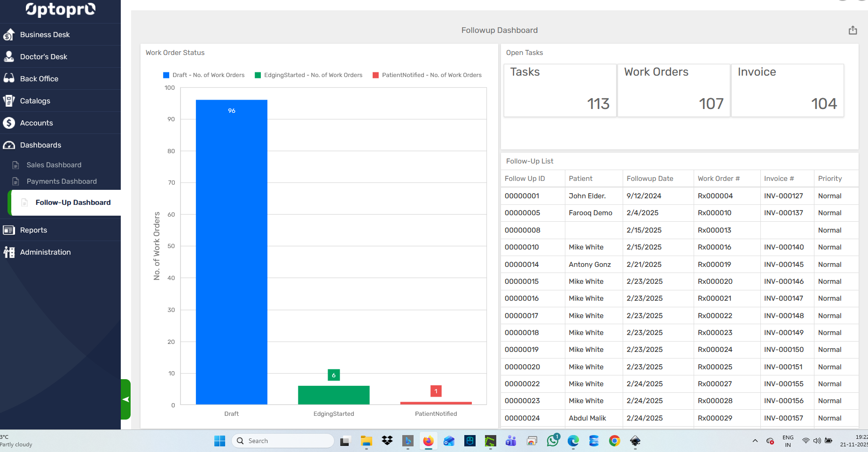Click the Reports sidebar icon
Image resolution: width=868 pixels, height=452 pixels.
(9, 230)
